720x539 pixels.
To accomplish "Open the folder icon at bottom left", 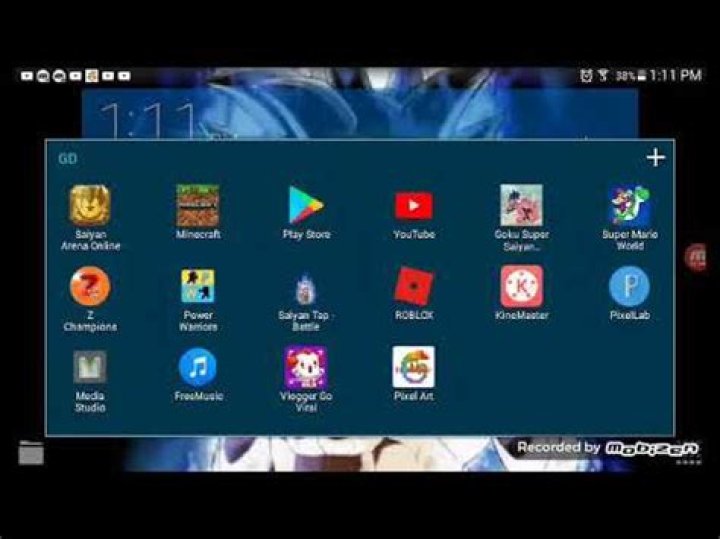I will click(x=31, y=453).
